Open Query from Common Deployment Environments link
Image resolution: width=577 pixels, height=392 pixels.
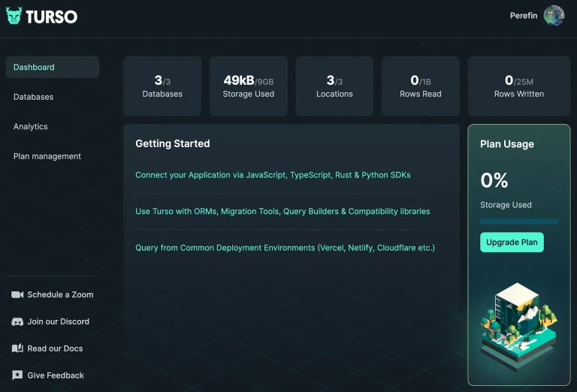click(285, 248)
